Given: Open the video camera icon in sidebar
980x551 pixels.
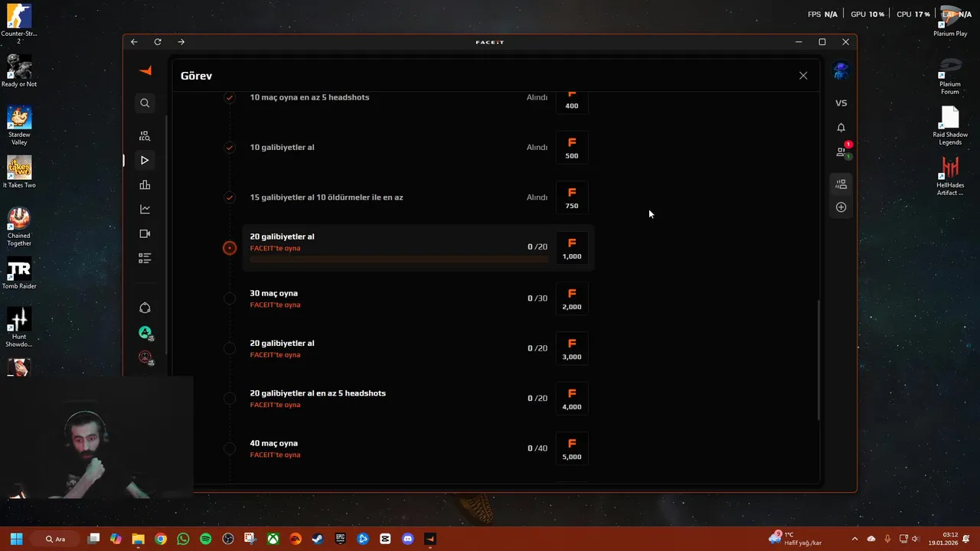Looking at the screenshot, I should coord(145,233).
